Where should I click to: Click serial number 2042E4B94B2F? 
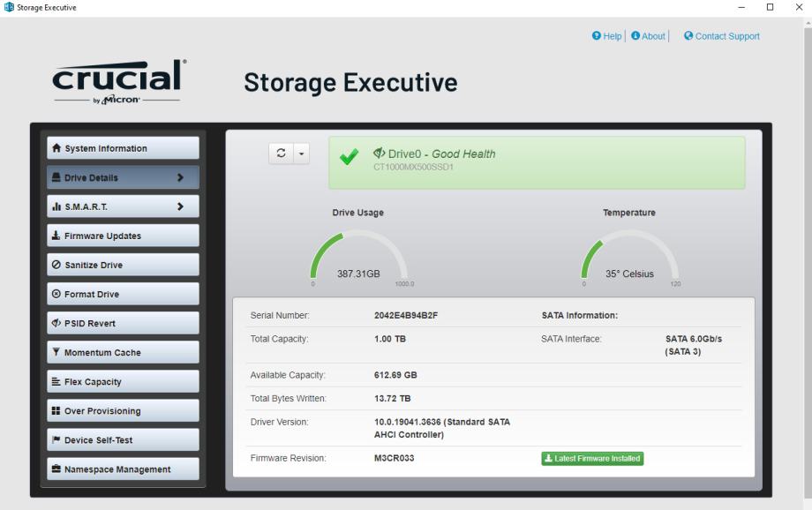point(406,315)
